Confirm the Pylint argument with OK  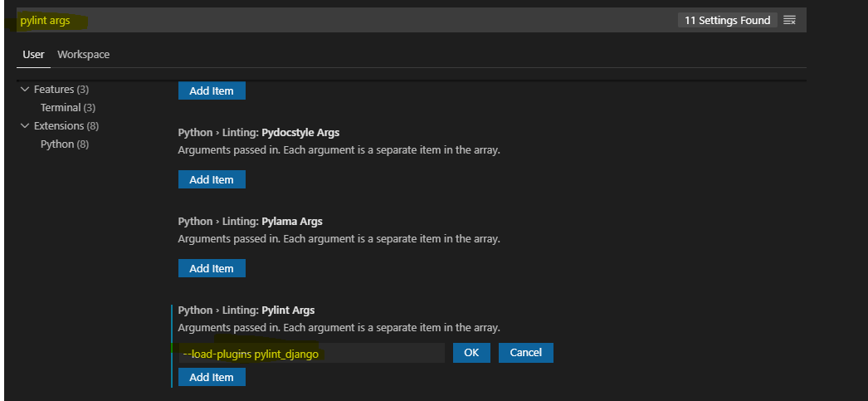click(471, 353)
